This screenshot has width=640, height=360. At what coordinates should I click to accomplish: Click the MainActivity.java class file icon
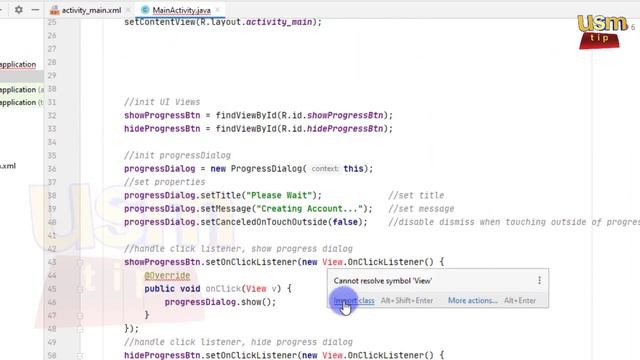click(x=145, y=10)
